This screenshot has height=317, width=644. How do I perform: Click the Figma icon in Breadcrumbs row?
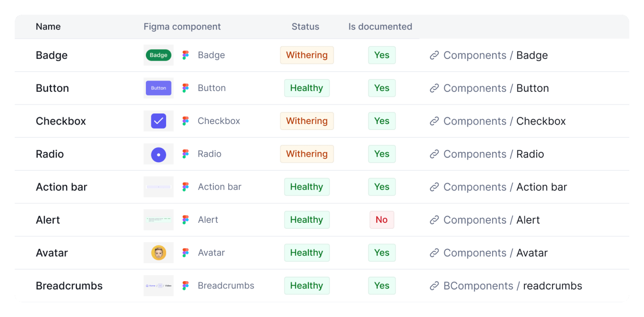pos(185,286)
